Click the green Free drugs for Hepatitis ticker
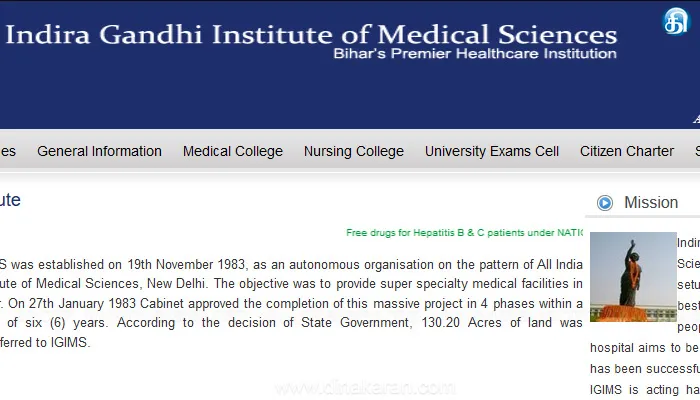The height and width of the screenshot is (400, 700). (464, 233)
